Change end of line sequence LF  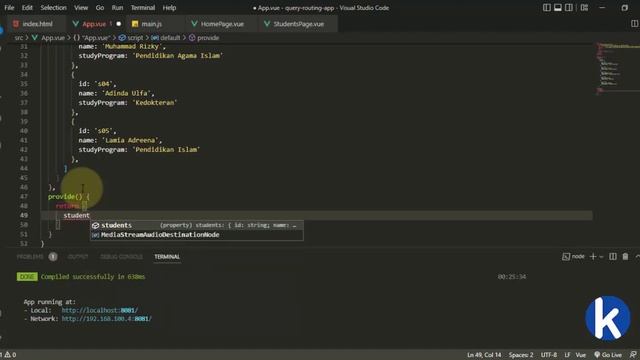567,355
